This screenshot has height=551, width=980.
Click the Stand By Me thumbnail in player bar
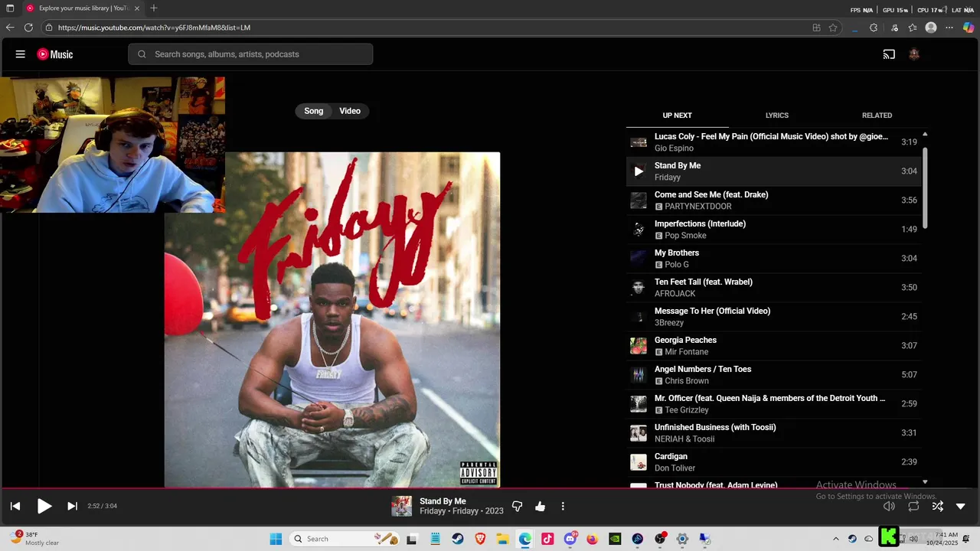402,506
